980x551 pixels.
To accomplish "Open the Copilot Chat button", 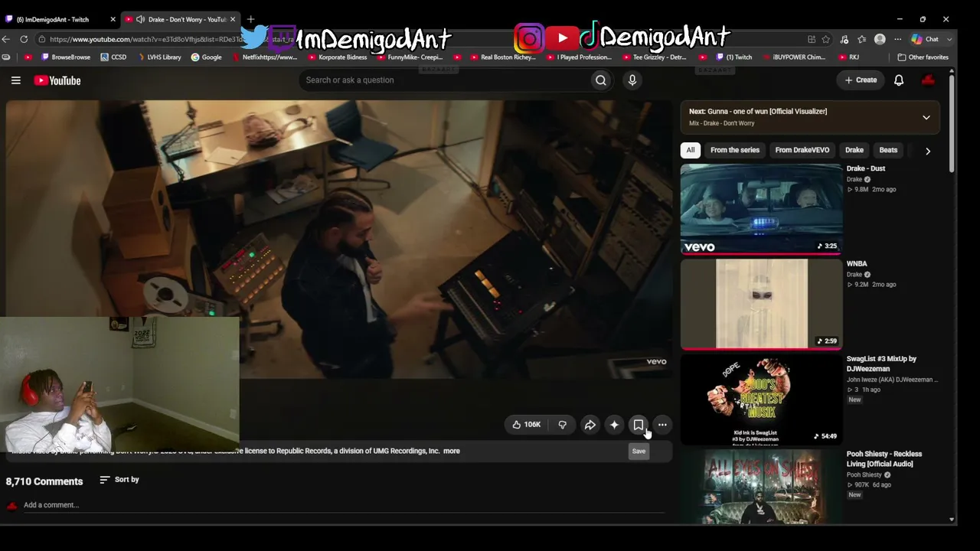I will 925,39.
